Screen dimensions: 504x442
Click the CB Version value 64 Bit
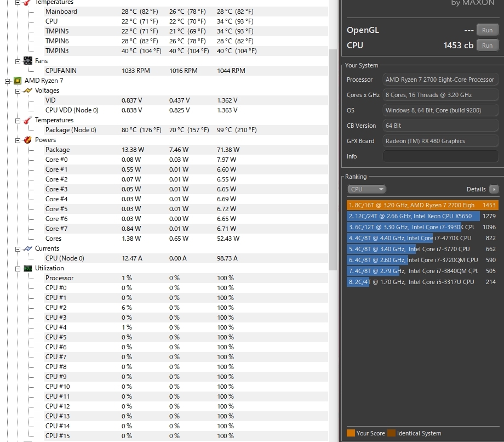click(440, 126)
